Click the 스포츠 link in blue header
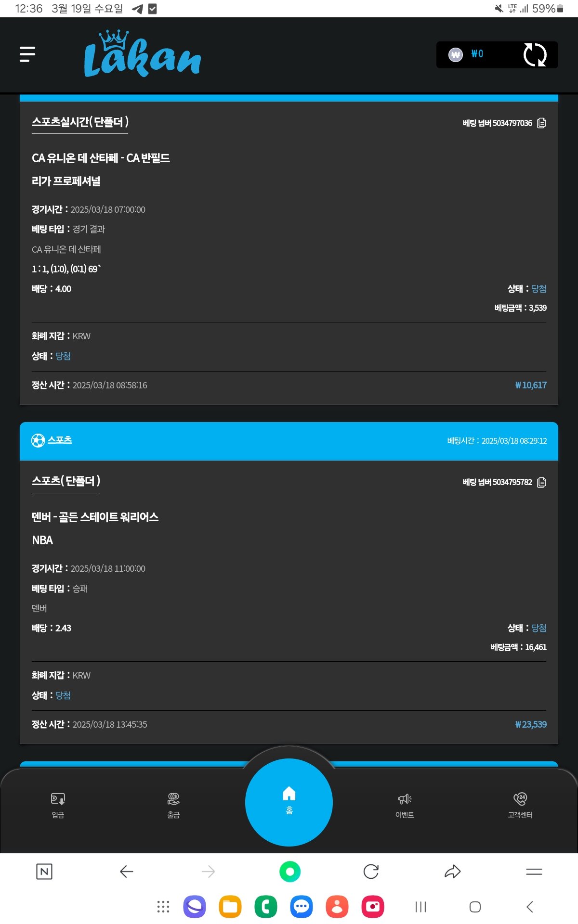The height and width of the screenshot is (924, 578). tap(60, 440)
